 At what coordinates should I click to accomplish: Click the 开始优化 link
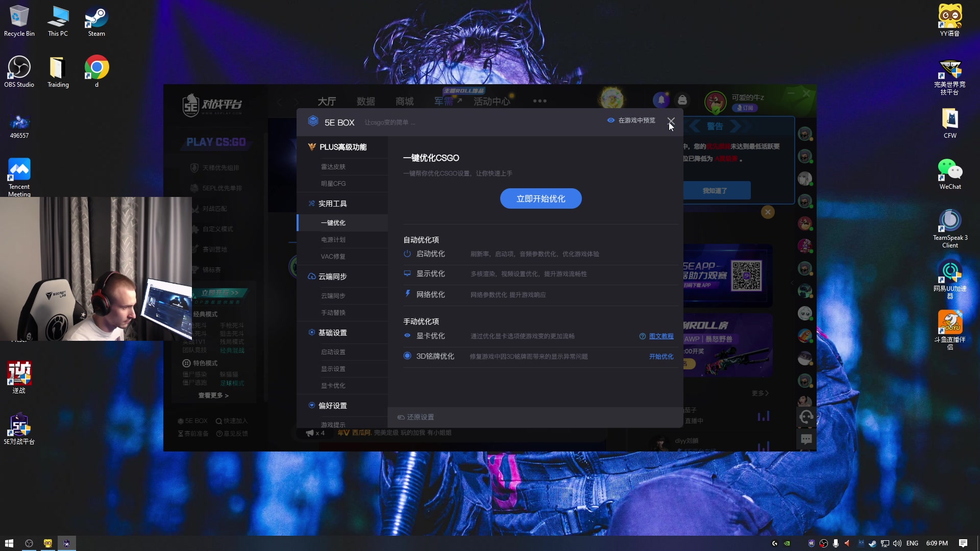pos(661,357)
